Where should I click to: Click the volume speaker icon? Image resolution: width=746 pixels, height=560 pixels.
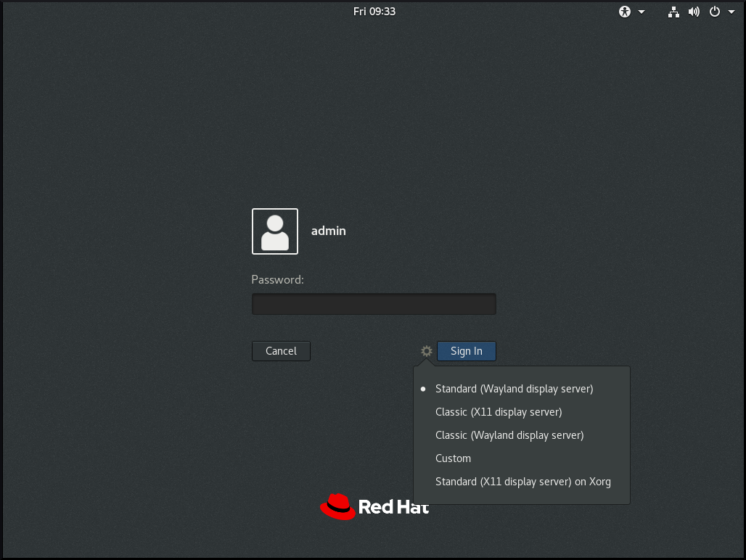(x=694, y=12)
